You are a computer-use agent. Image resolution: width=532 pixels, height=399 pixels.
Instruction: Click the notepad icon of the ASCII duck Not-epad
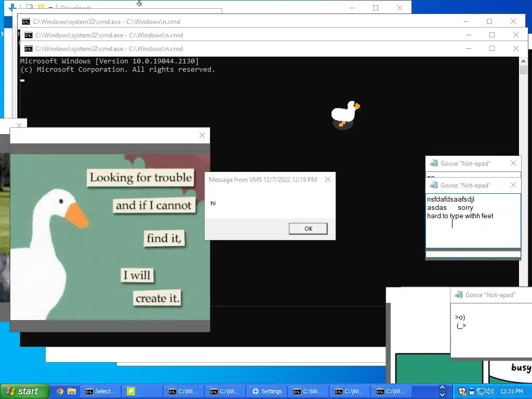click(458, 295)
